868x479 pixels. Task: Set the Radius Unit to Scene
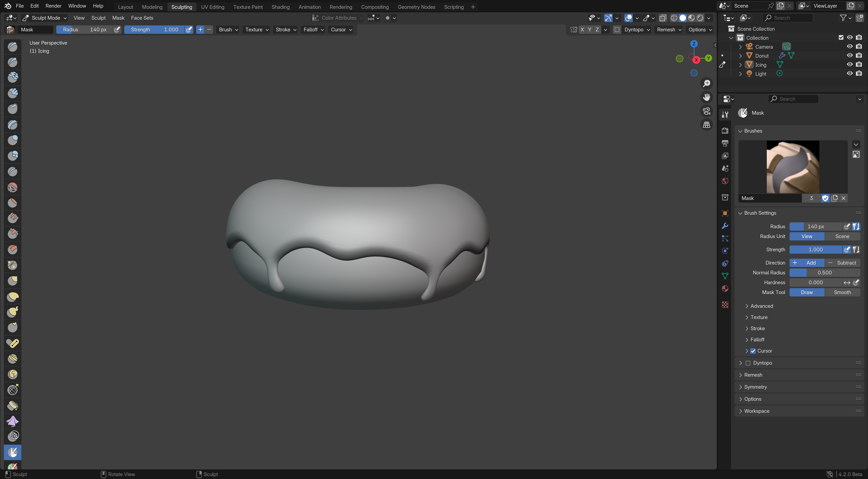842,237
